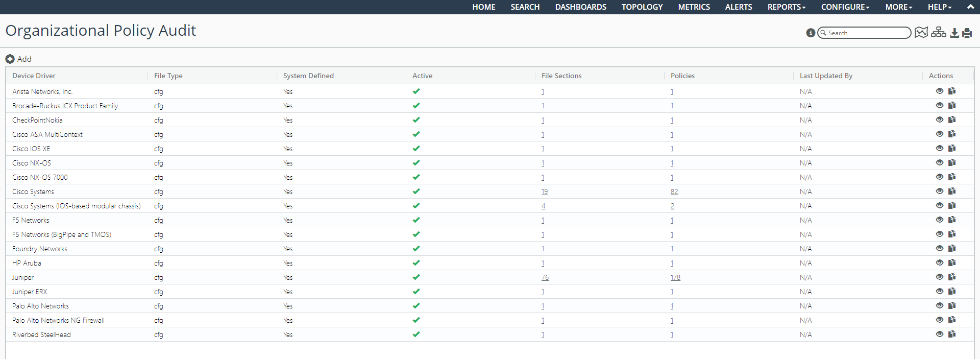Go to the DASHBOARDS menu item

pos(580,7)
